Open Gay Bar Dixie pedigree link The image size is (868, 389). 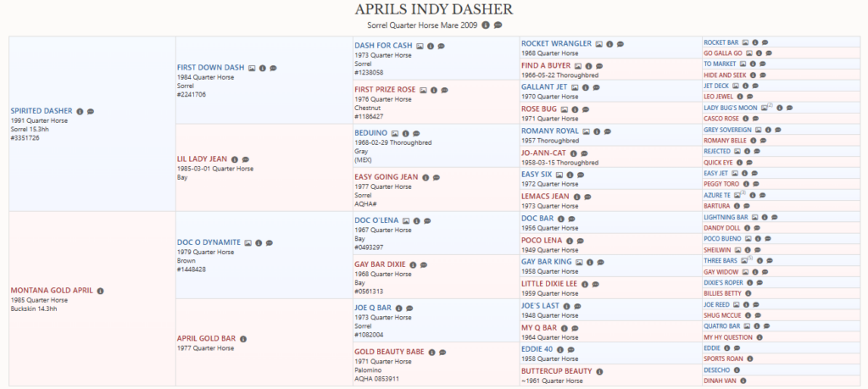tap(381, 264)
